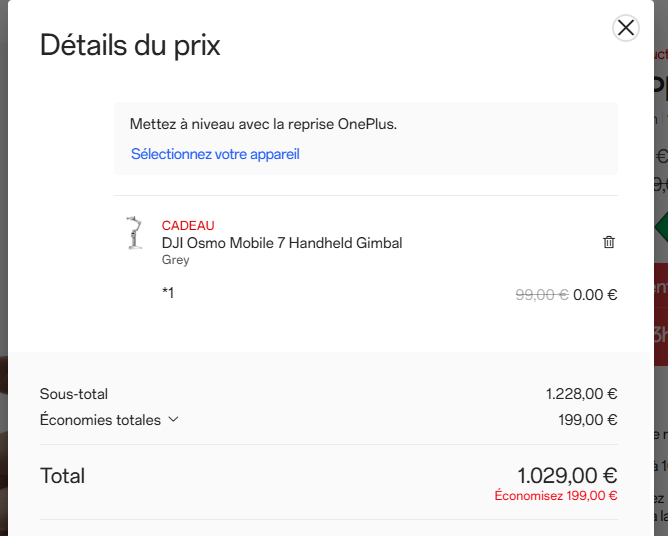Click the DJI gimbal product thumbnail
The image size is (668, 536).
tap(131, 235)
